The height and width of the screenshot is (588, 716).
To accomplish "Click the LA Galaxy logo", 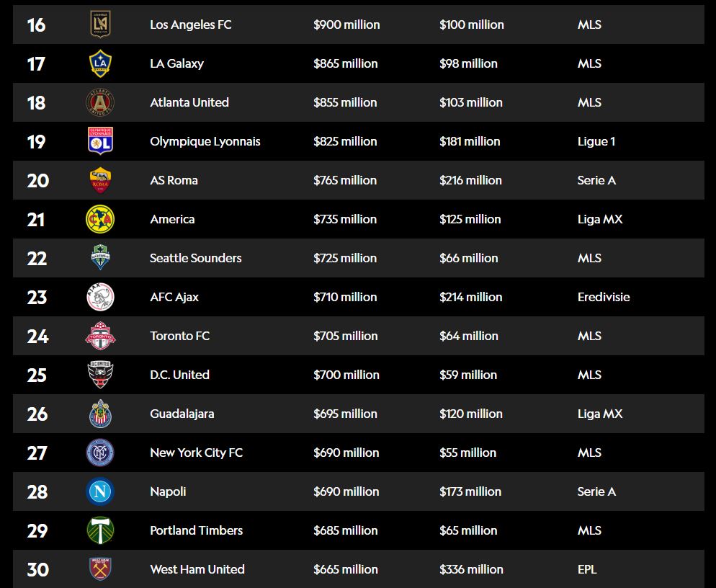I will (x=100, y=63).
